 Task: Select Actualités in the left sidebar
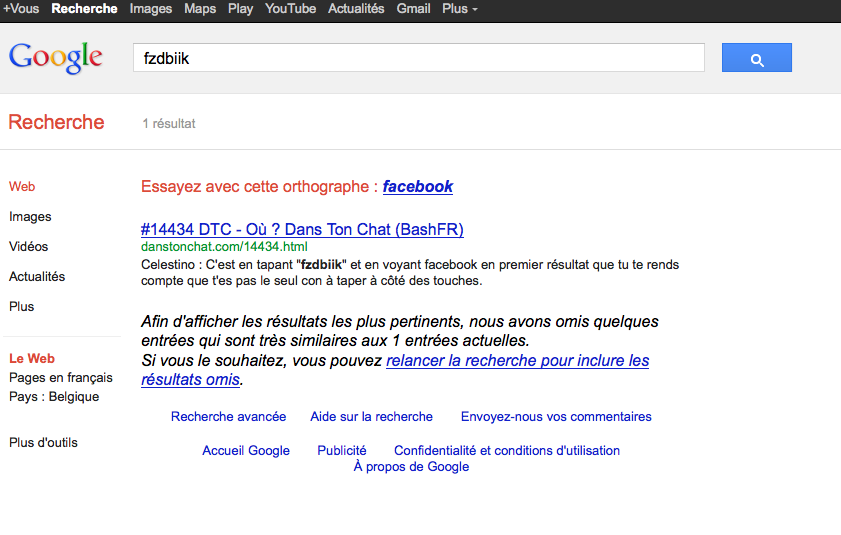click(x=37, y=277)
